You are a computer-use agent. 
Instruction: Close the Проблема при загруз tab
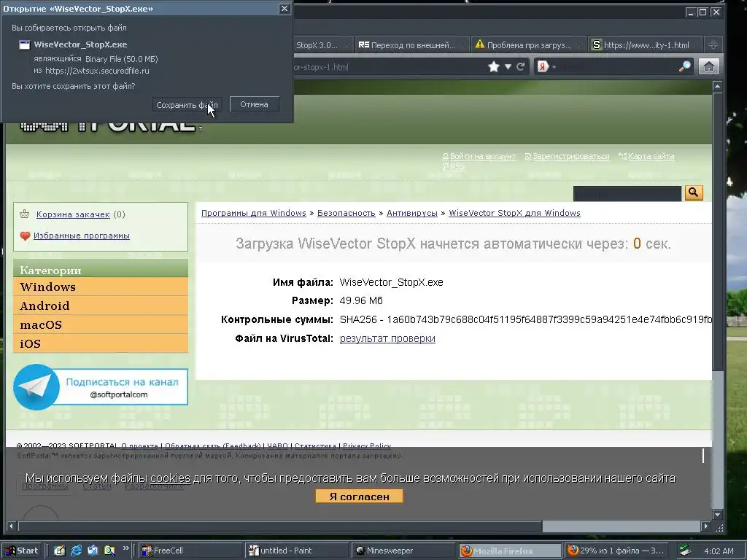[x=580, y=46]
